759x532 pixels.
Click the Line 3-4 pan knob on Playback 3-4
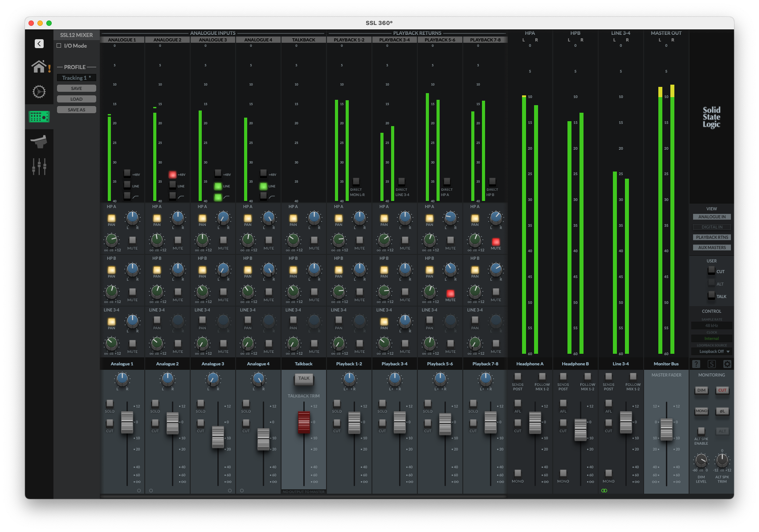(x=405, y=321)
